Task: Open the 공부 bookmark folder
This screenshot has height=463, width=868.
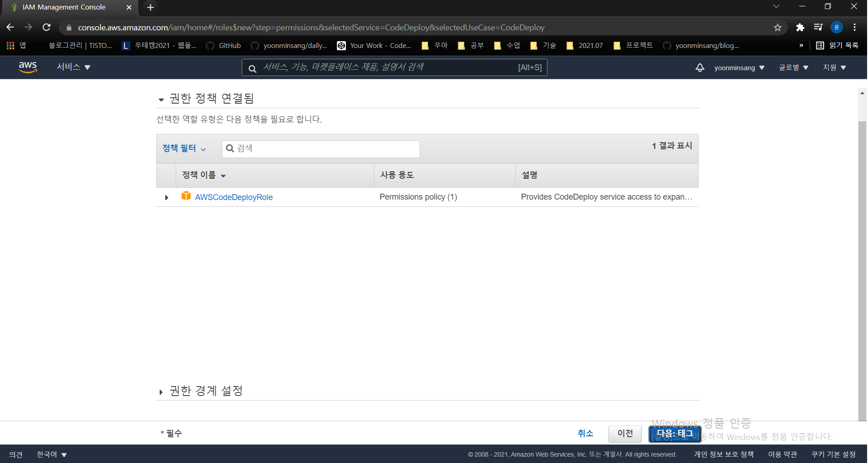Action: point(470,45)
